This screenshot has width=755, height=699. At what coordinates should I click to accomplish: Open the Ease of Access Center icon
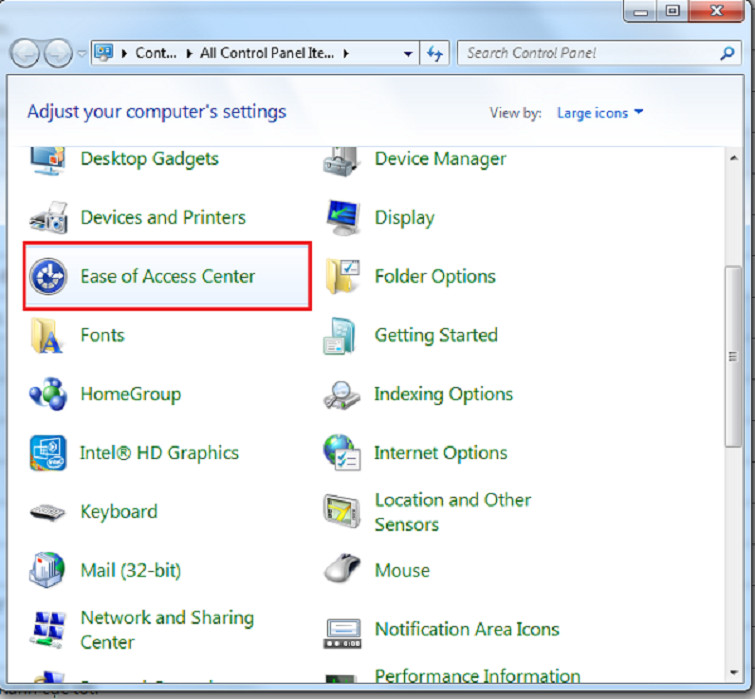click(47, 276)
